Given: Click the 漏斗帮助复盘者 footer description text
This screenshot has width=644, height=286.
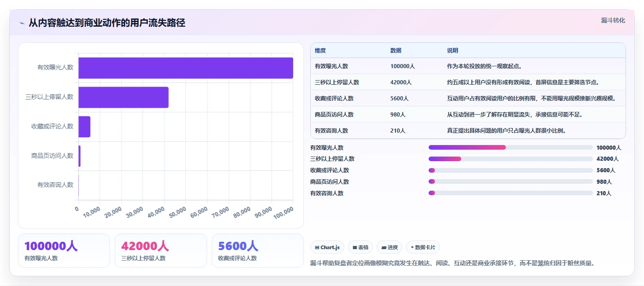Looking at the screenshot, I should (453, 263).
